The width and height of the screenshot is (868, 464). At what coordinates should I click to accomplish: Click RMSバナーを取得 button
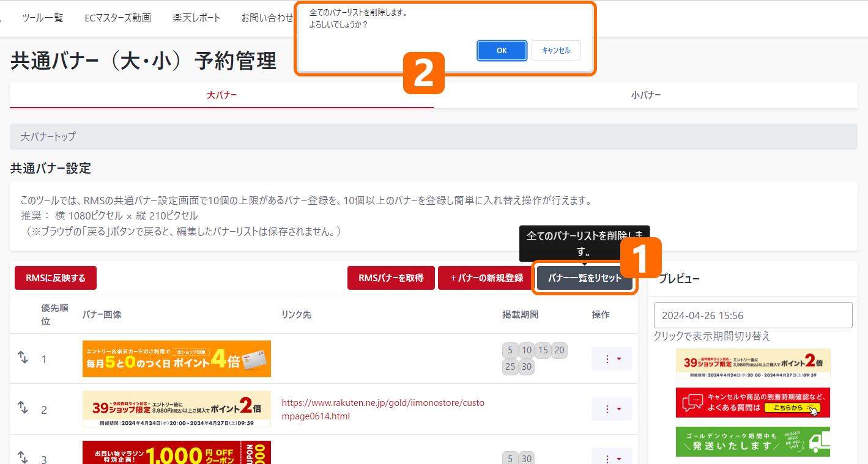pyautogui.click(x=391, y=278)
